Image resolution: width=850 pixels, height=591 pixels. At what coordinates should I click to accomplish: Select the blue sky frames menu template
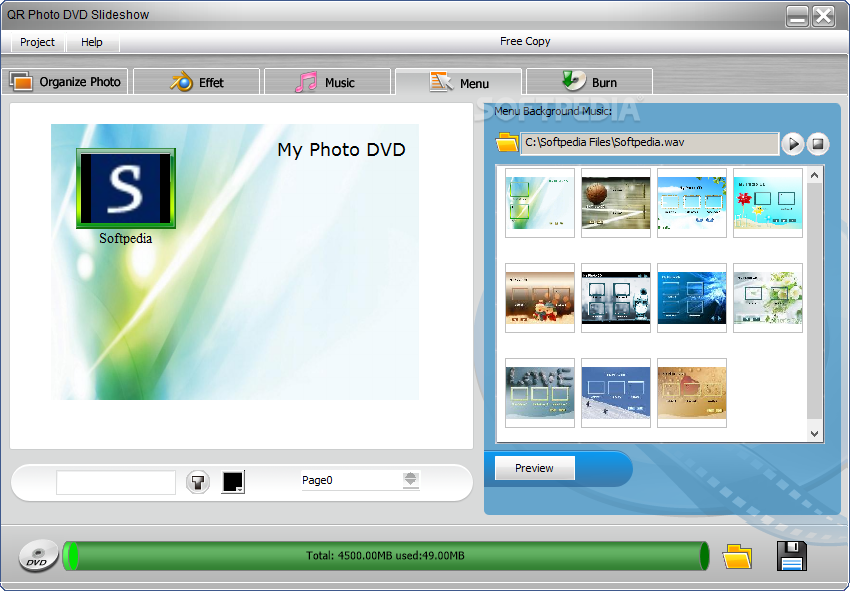coord(692,203)
